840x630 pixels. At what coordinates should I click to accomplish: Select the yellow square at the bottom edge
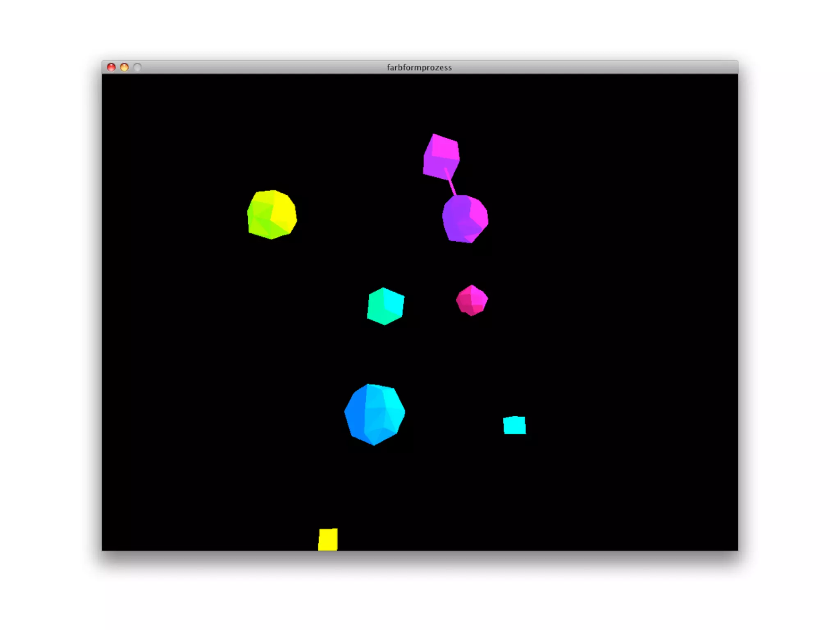point(328,539)
